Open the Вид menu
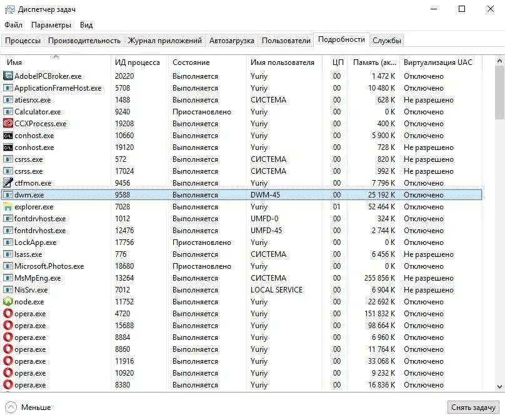This screenshot has width=505, height=420. pos(86,25)
